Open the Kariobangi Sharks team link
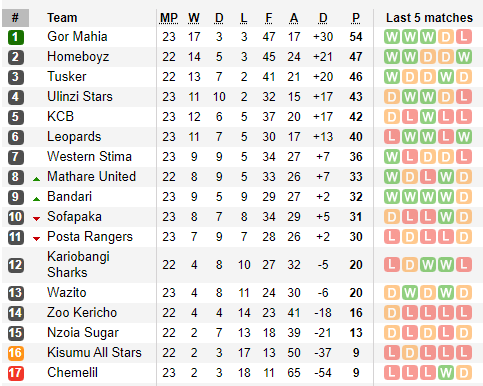483x386 pixels. [x=78, y=265]
